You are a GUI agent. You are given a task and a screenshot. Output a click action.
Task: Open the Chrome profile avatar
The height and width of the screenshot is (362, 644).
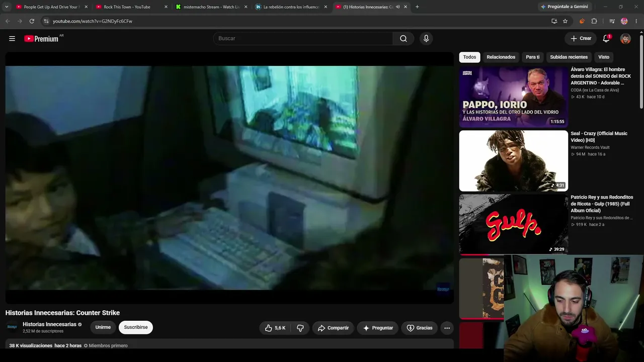tap(624, 21)
